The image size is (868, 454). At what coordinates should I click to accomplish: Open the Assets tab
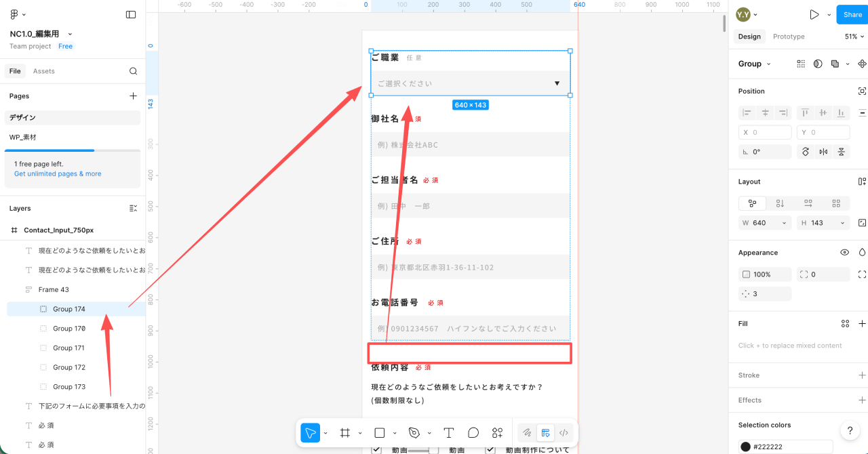[x=44, y=71]
